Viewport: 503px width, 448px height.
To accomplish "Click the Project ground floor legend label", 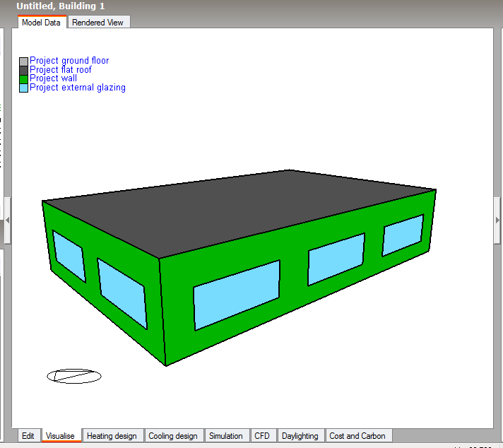I will pos(69,60).
